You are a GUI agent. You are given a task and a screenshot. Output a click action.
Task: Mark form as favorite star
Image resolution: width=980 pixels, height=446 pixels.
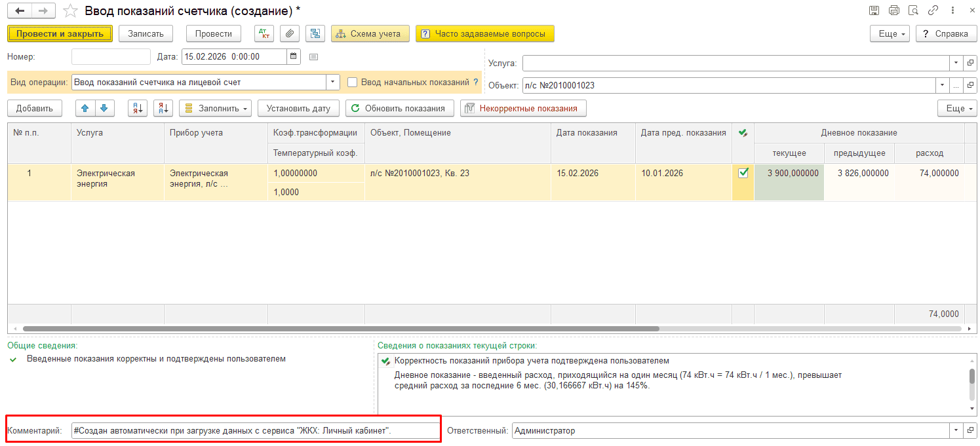point(71,10)
